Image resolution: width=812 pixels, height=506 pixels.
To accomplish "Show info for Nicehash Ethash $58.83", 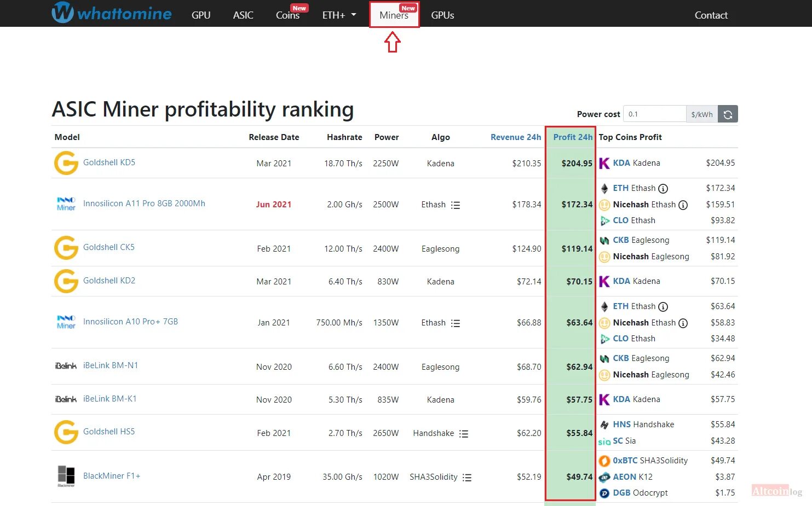I will 683,323.
